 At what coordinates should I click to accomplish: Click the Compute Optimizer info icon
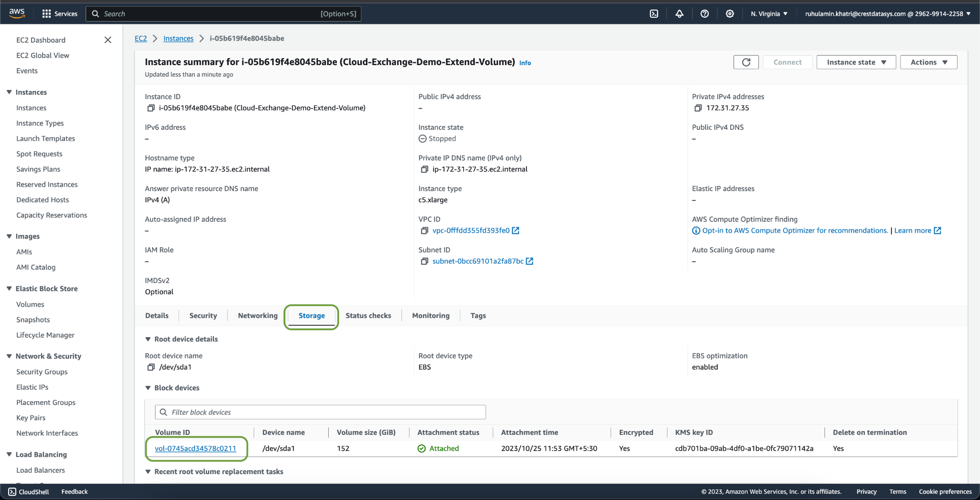point(696,231)
